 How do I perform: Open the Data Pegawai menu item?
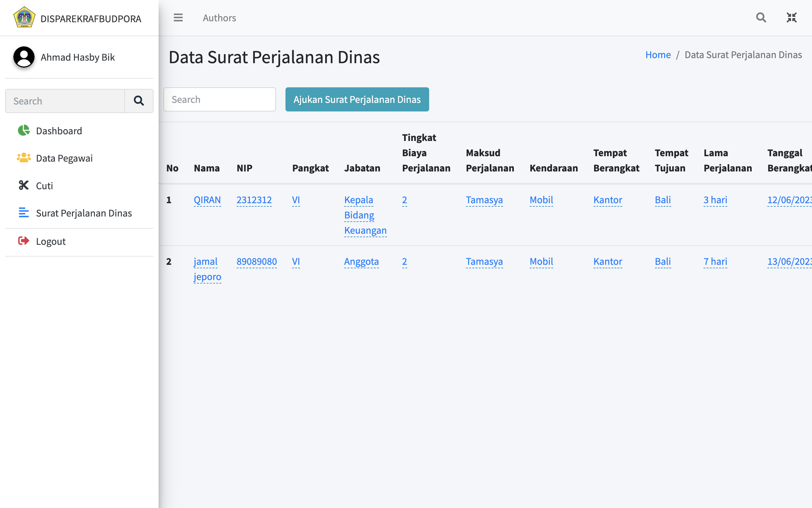(79, 158)
